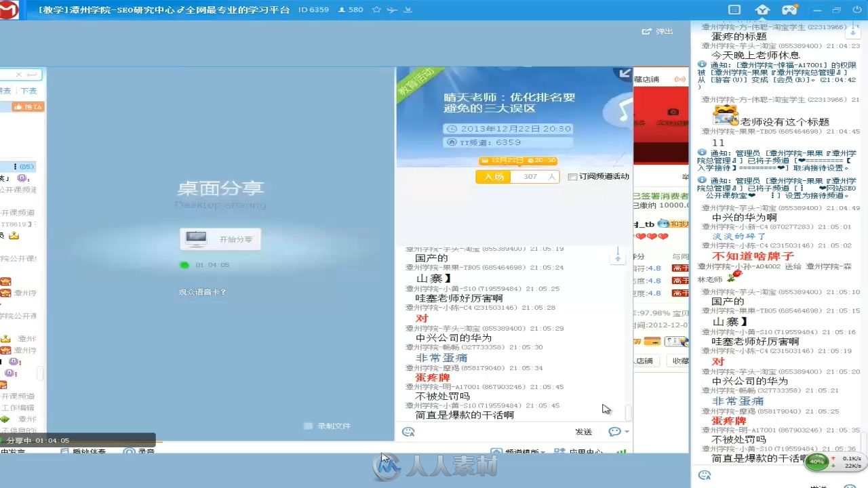Click red 蛋疼牌 message in inner chat
Viewport: 868px width, 488px height.
(x=433, y=378)
